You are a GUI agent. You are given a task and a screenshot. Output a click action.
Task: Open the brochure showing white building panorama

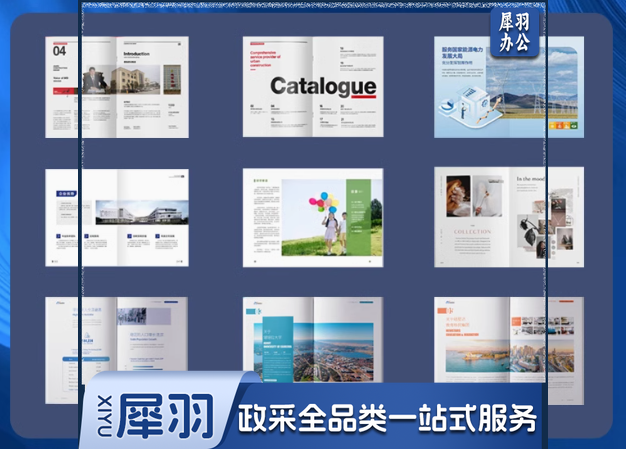pos(117,217)
